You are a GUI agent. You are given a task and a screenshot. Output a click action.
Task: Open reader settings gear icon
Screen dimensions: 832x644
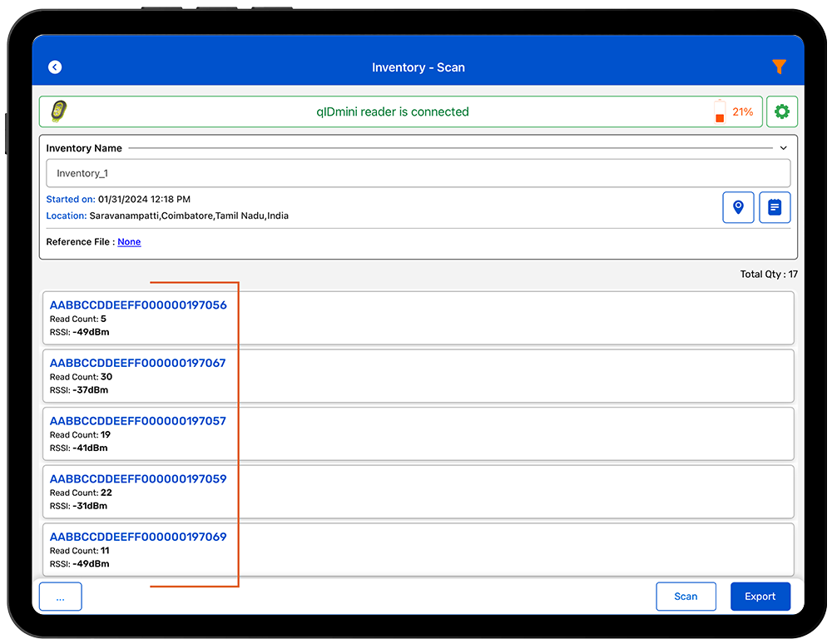(781, 111)
